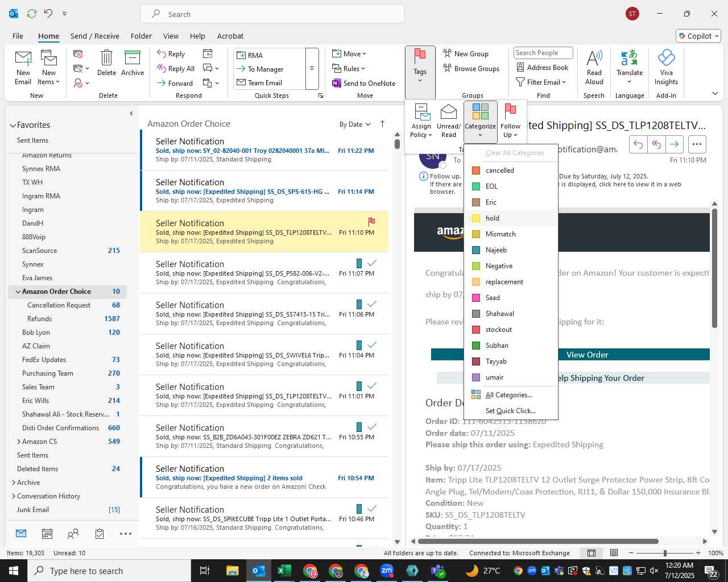Click the Search People field
The image size is (728, 582).
pyautogui.click(x=543, y=53)
